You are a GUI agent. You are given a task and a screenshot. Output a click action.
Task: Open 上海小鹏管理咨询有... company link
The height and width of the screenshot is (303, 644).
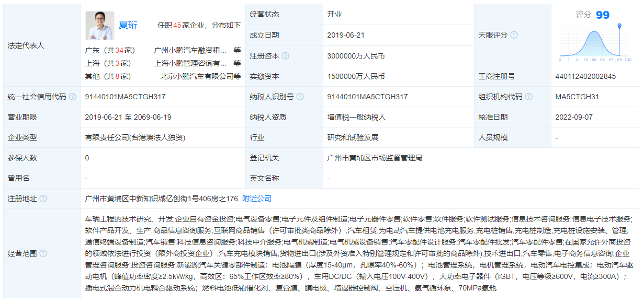190,63
